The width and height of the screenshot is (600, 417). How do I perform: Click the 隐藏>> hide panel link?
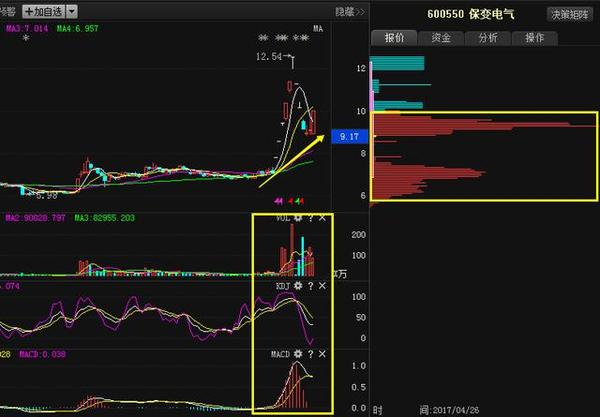point(350,12)
